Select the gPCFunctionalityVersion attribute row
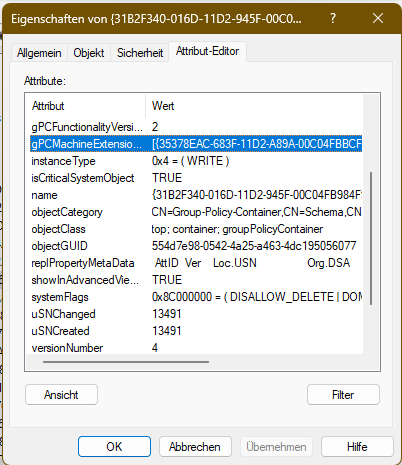The height and width of the screenshot is (465, 402). click(196, 127)
